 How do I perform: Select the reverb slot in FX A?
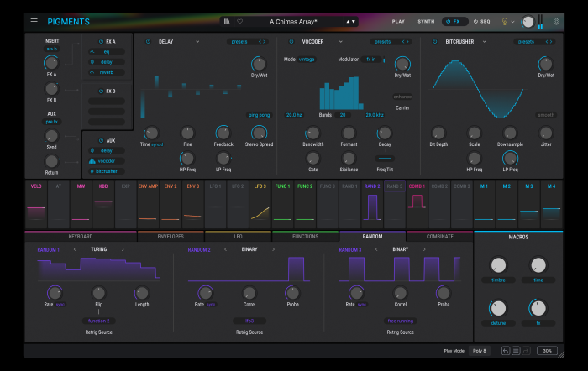click(107, 72)
